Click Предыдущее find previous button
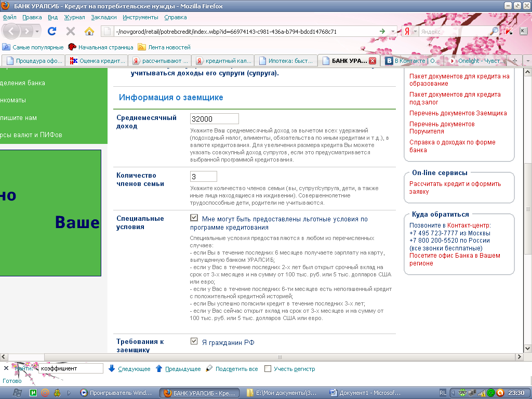532x399 pixels. pos(178,369)
